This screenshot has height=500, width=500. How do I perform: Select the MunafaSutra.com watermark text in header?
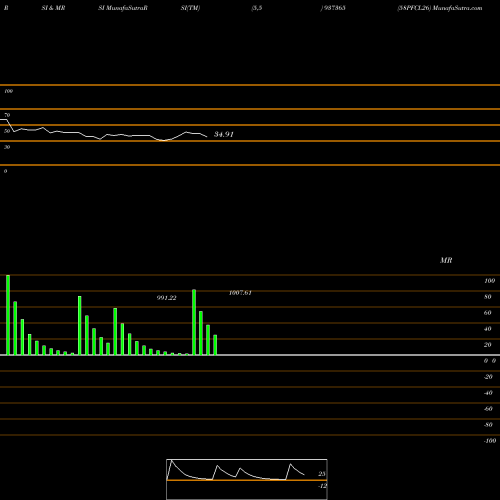pyautogui.click(x=457, y=8)
